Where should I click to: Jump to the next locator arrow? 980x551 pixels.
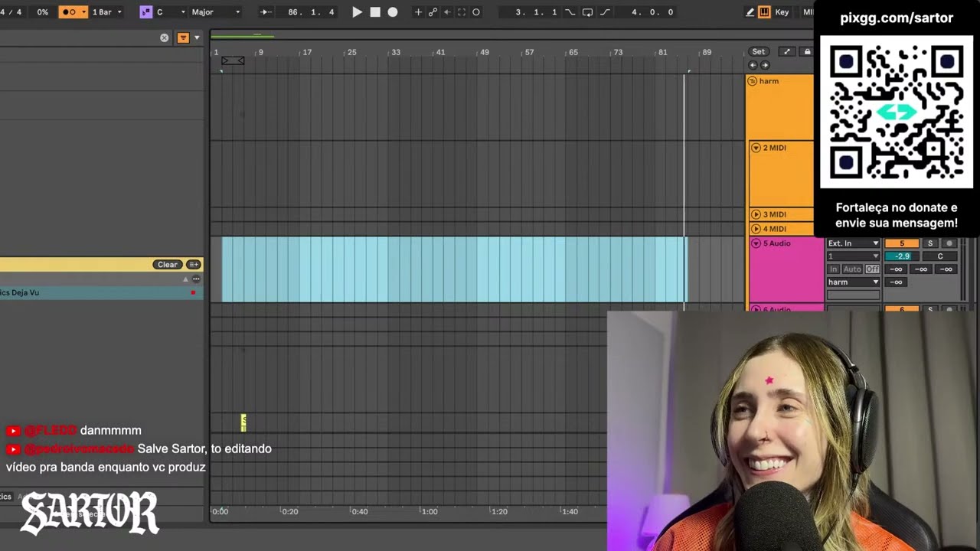[765, 65]
